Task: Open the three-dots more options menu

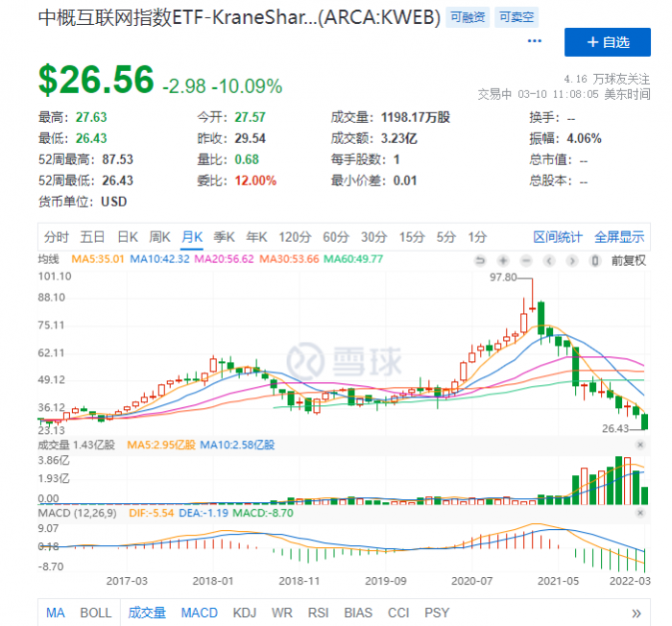Action: click(535, 41)
